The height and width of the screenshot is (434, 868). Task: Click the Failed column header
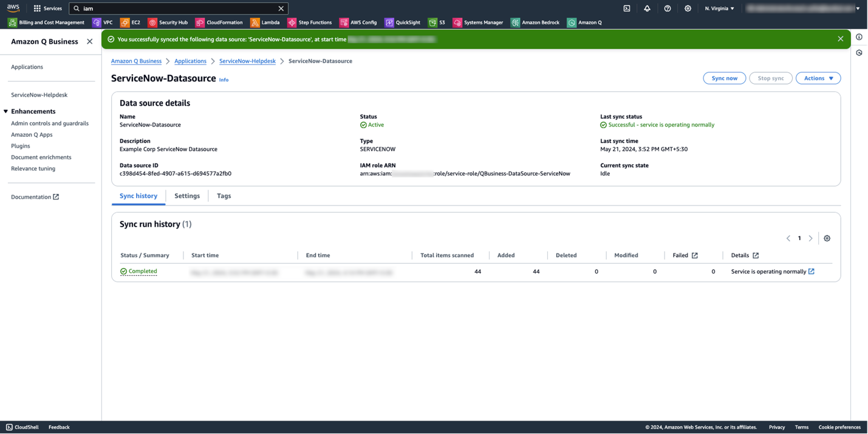tap(685, 255)
